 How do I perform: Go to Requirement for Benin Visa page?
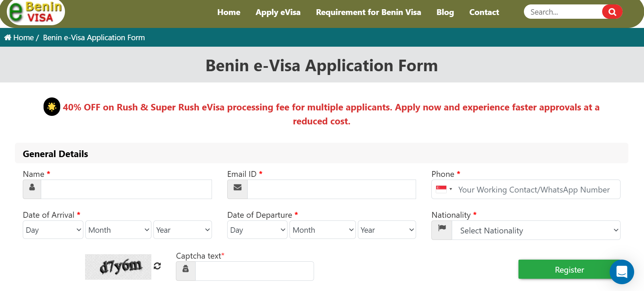tap(368, 12)
